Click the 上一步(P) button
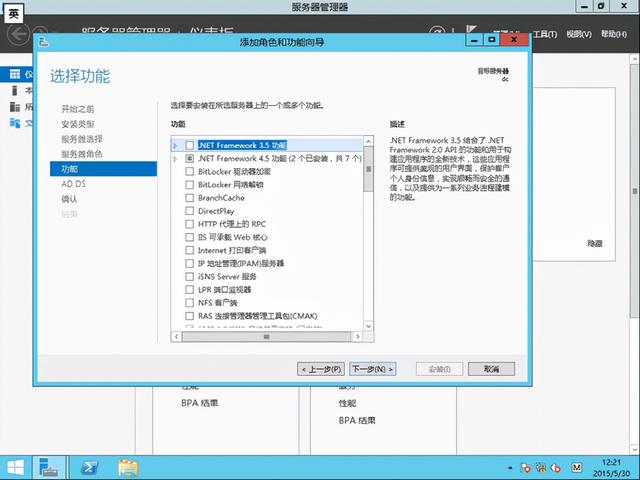640x480 pixels. click(x=321, y=369)
